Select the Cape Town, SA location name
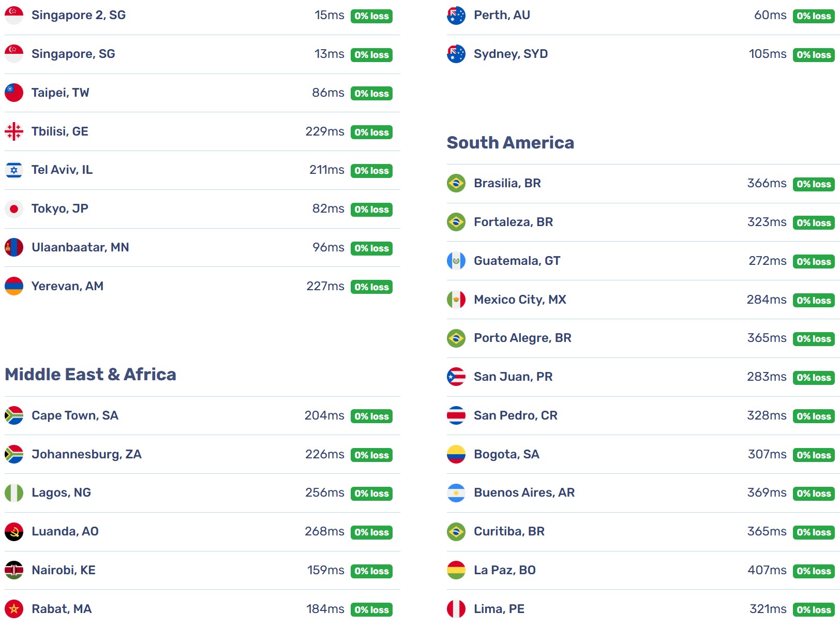The height and width of the screenshot is (627, 840). pyautogui.click(x=75, y=415)
